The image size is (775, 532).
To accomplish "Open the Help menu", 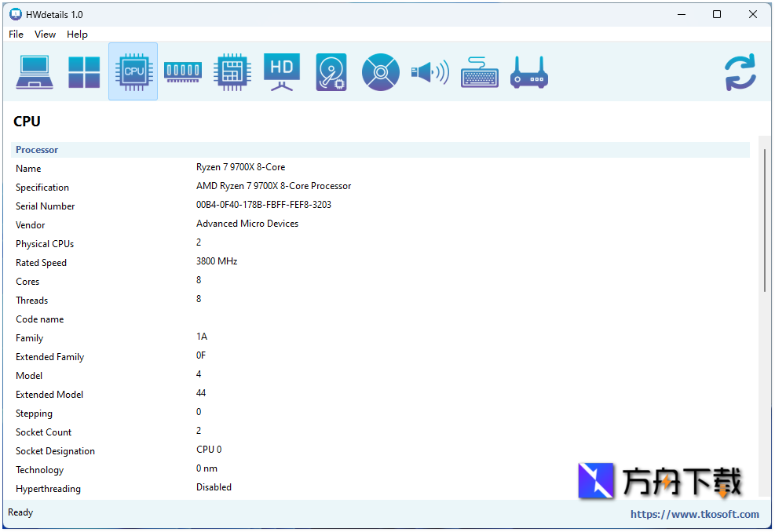I will pos(77,34).
